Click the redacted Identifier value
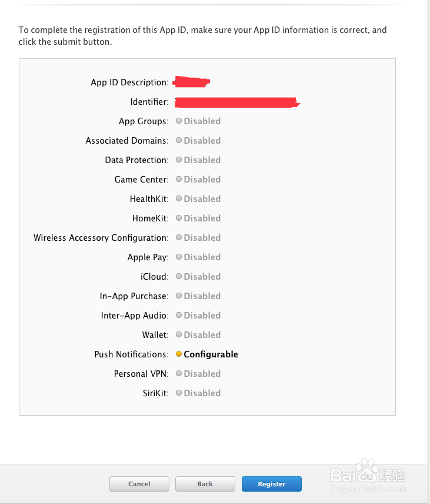This screenshot has height=504, width=430. coord(237,102)
